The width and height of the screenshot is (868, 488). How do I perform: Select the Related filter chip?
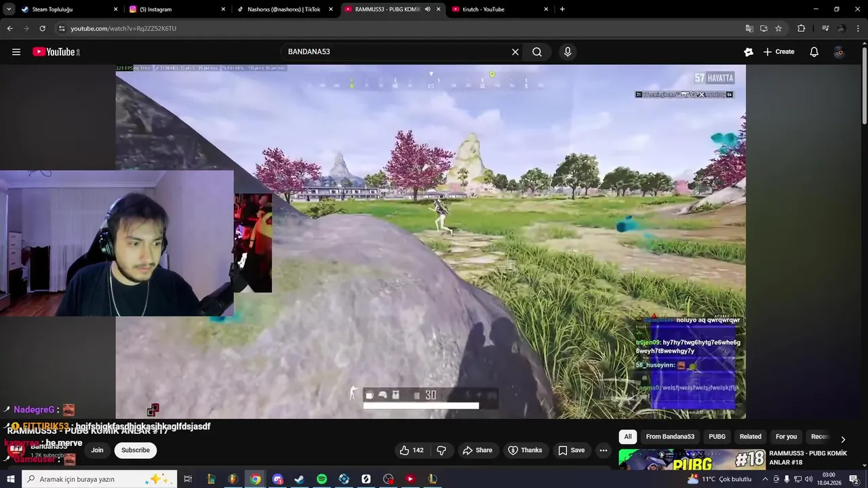750,436
